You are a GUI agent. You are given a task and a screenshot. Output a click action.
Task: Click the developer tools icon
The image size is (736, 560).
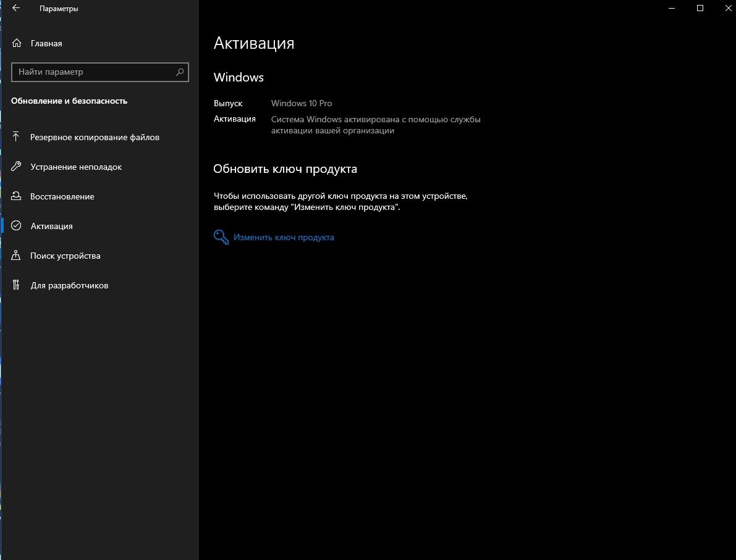coord(16,285)
